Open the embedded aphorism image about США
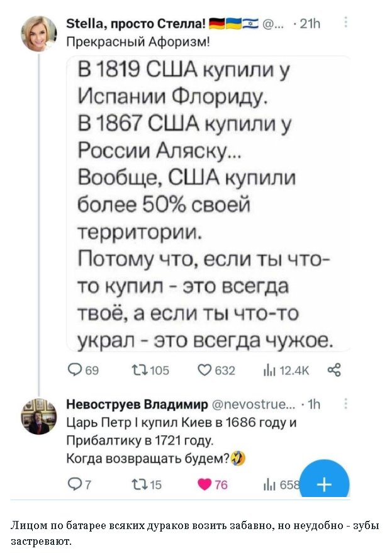 (210, 203)
